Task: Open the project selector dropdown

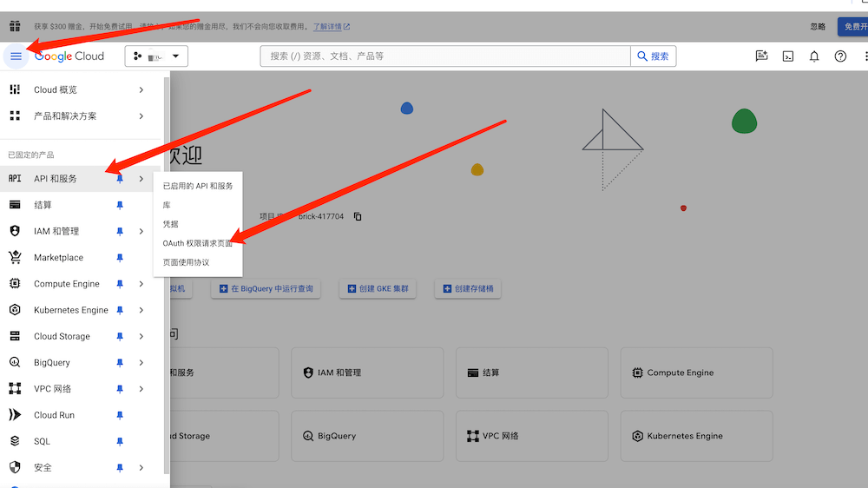Action: tap(157, 56)
